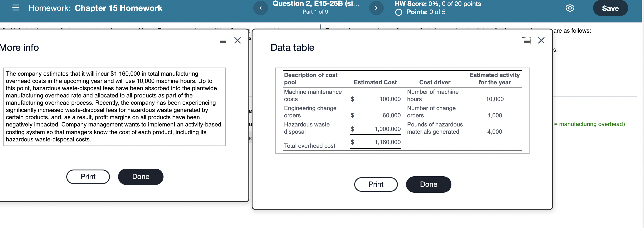Click the Estimated activity for the year header
Screen dimensions: 644x228
click(x=495, y=79)
